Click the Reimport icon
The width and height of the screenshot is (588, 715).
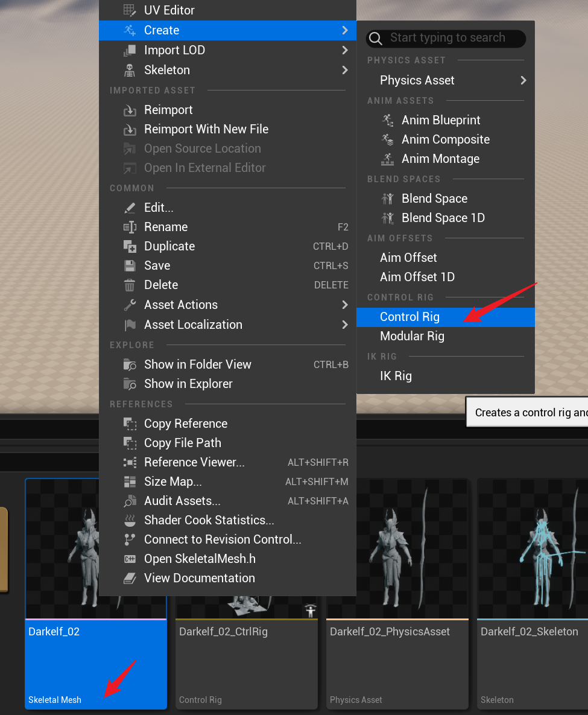coord(130,110)
